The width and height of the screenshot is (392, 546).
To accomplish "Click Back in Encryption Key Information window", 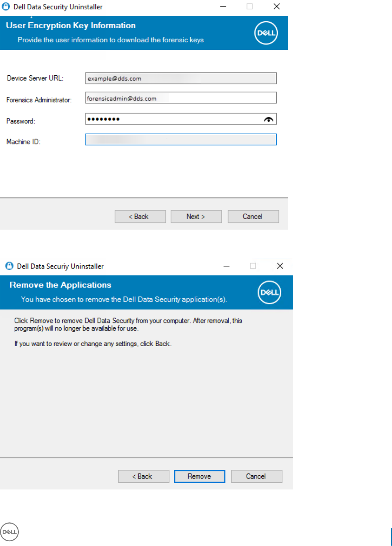I will point(140,217).
